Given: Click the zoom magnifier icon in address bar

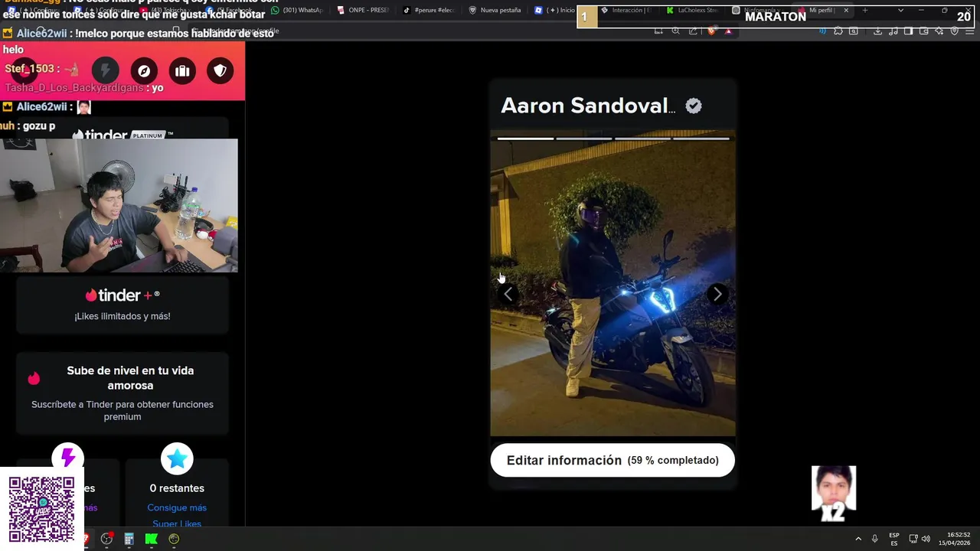Looking at the screenshot, I should pyautogui.click(x=675, y=31).
